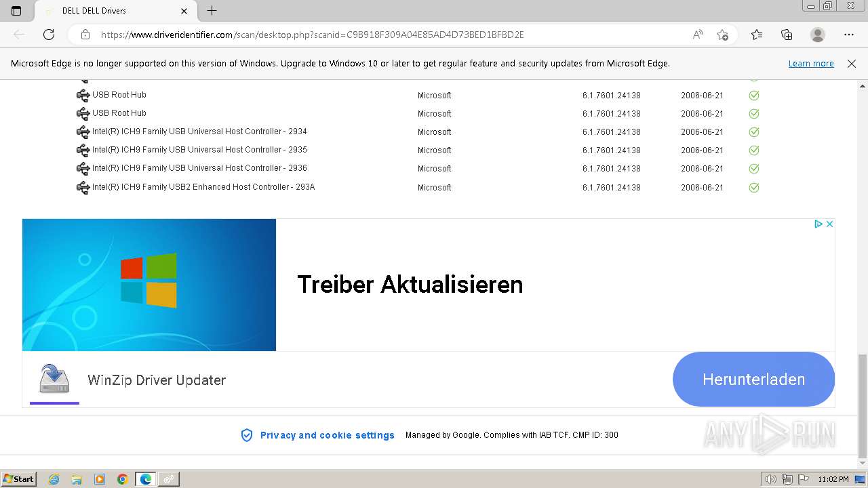The height and width of the screenshot is (488, 868).
Task: Close the DELL DELL Drivers tab
Action: pos(184,11)
